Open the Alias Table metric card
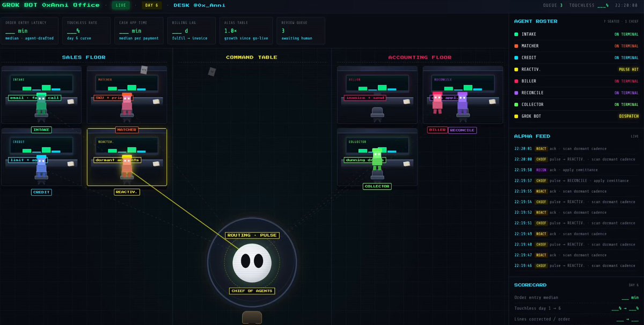This screenshot has width=644, height=325. pos(246,31)
